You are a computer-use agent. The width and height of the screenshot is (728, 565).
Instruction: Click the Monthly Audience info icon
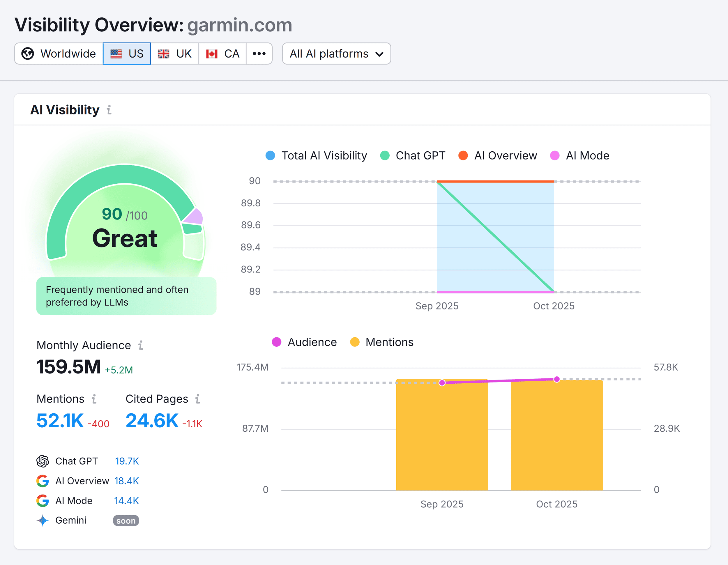point(141,346)
